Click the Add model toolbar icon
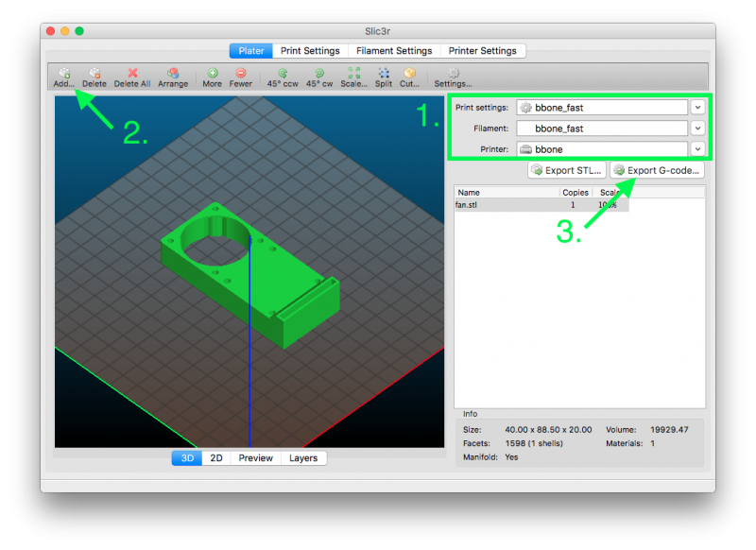756x550 pixels. click(x=63, y=73)
